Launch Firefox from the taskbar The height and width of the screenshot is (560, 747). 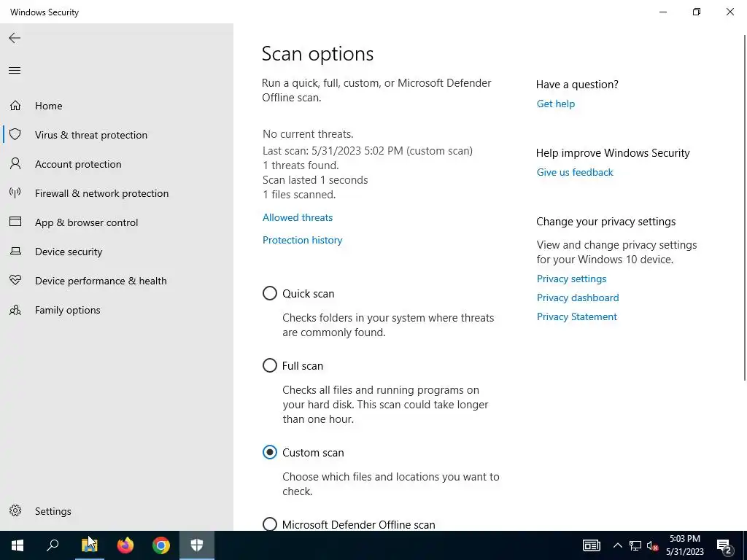[125, 545]
